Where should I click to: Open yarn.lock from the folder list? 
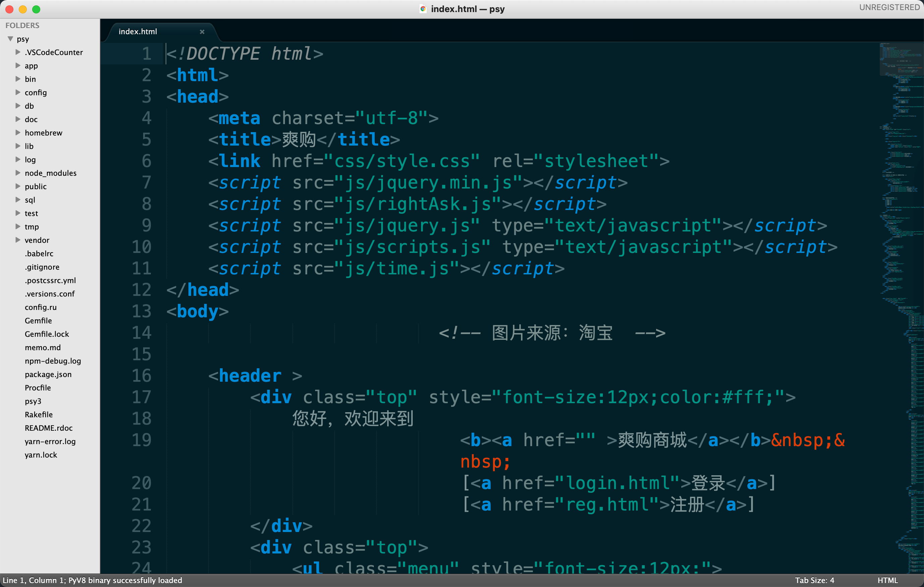click(x=41, y=455)
